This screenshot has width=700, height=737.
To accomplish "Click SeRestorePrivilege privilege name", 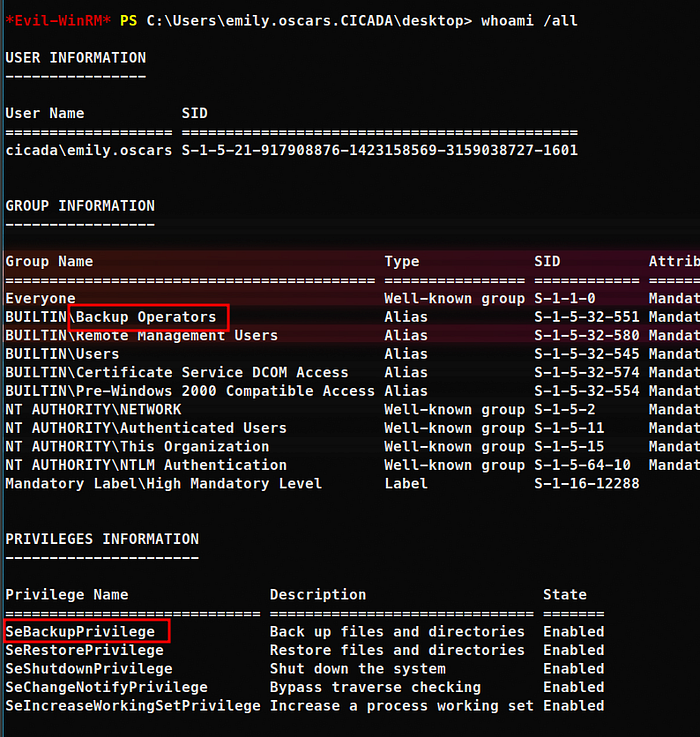I will (x=85, y=651).
